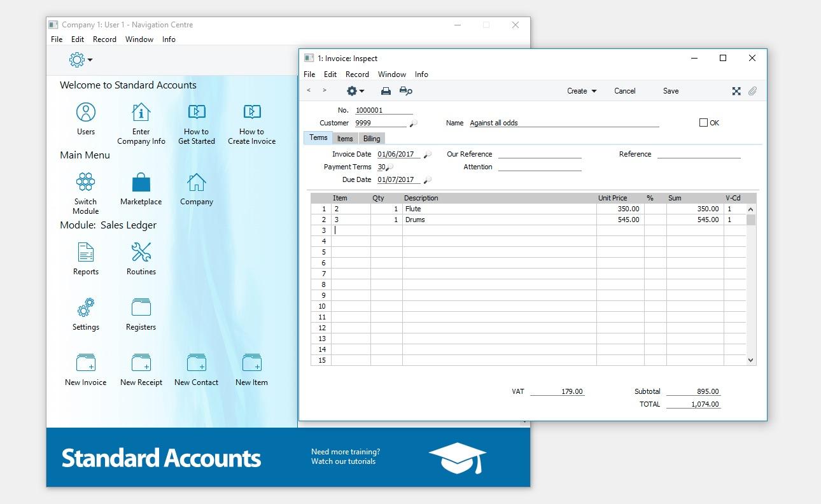Open the Payment Terms lookup magnifier

pyautogui.click(x=389, y=167)
